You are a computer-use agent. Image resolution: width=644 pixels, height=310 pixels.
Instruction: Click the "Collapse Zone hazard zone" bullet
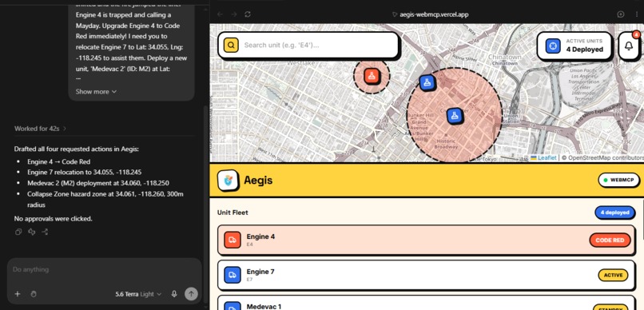coord(105,199)
